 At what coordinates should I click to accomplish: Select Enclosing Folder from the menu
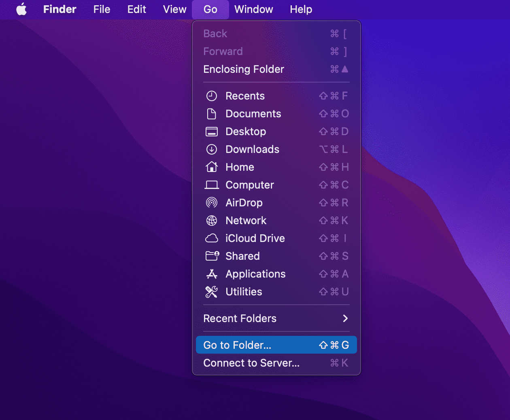click(x=244, y=69)
